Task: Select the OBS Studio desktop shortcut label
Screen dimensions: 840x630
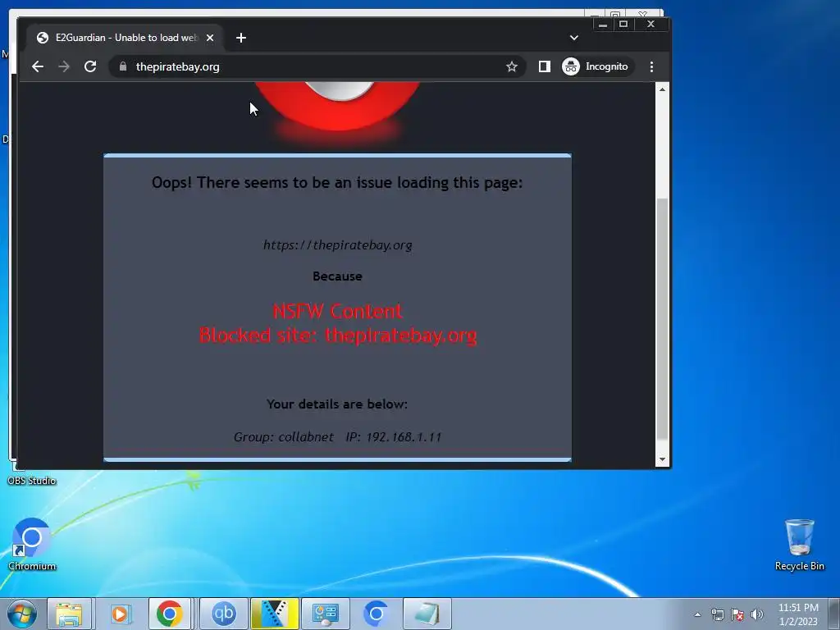Action: coord(32,481)
